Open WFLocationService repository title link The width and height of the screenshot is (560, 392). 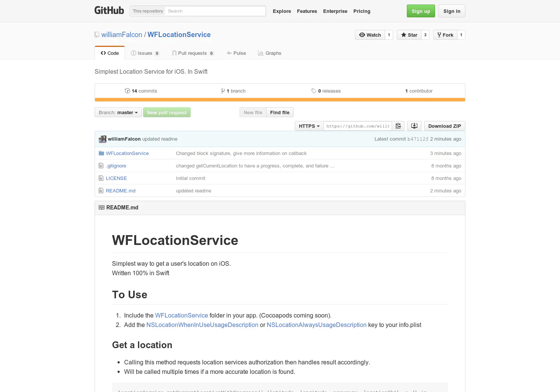(179, 34)
